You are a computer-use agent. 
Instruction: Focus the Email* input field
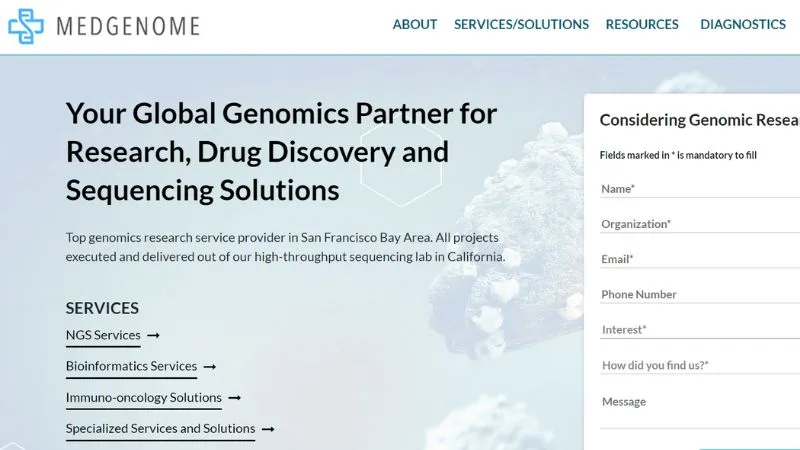[700, 259]
